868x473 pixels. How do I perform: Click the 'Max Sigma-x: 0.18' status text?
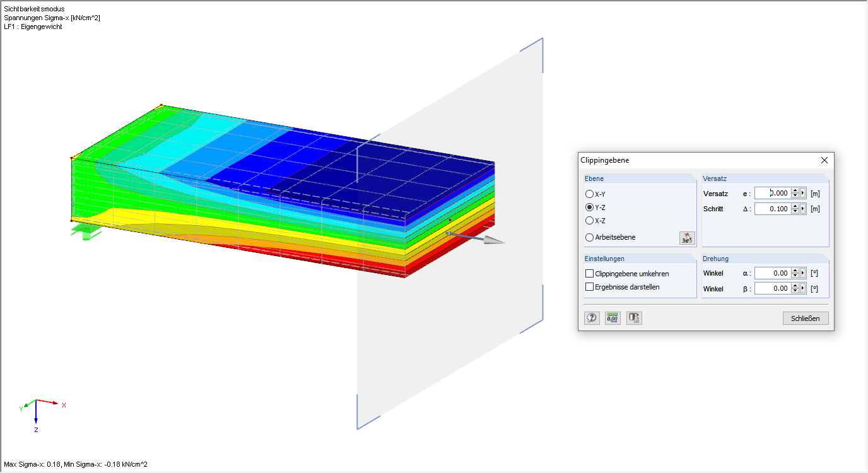(x=32, y=464)
